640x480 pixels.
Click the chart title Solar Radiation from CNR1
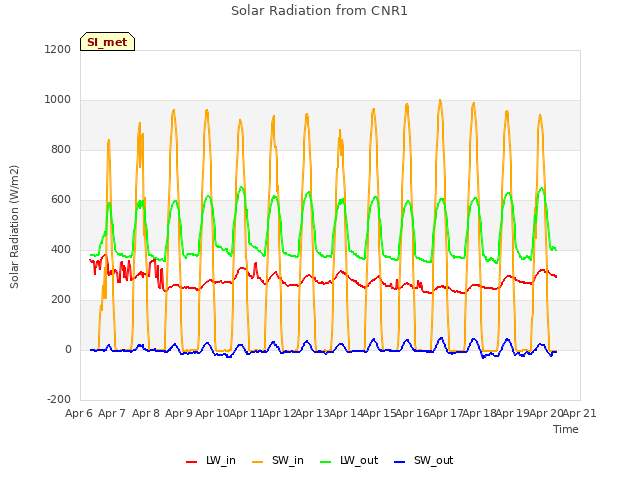click(x=319, y=11)
